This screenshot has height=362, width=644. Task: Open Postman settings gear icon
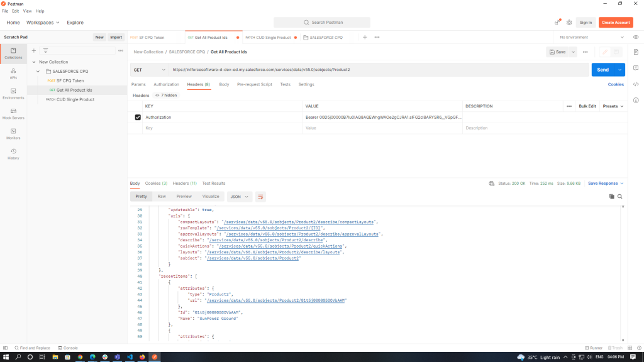[569, 23]
